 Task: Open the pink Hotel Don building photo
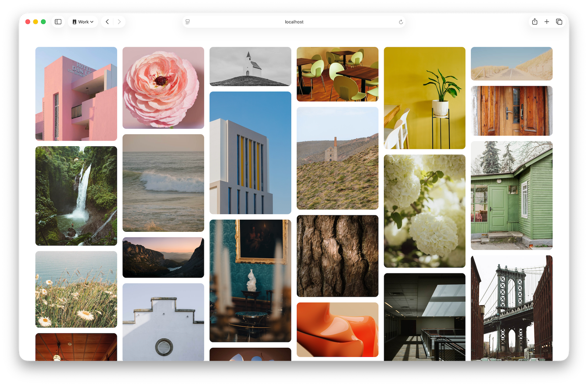click(x=76, y=93)
